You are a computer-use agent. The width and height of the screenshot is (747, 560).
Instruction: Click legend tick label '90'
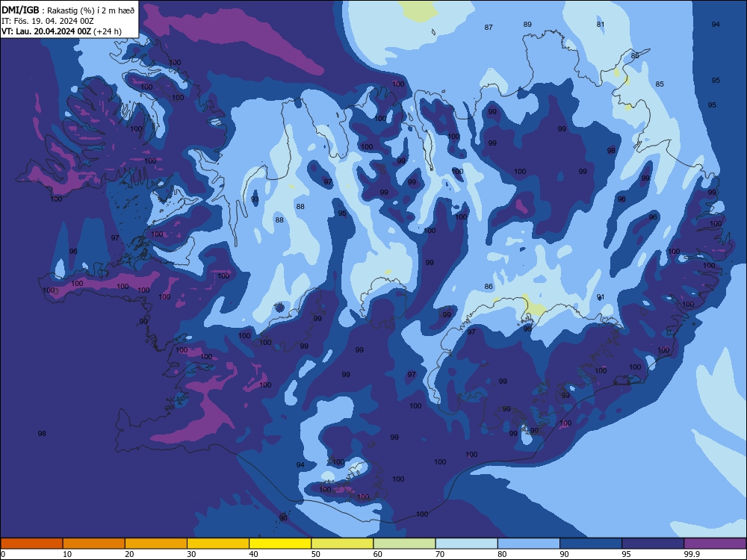[564, 554]
